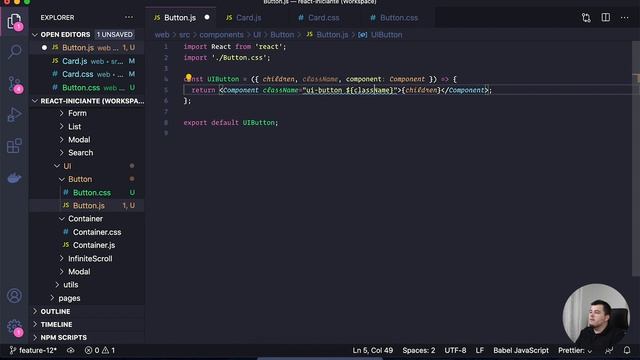Open editor more actions ellipsis
The image size is (640, 360).
click(x=624, y=18)
